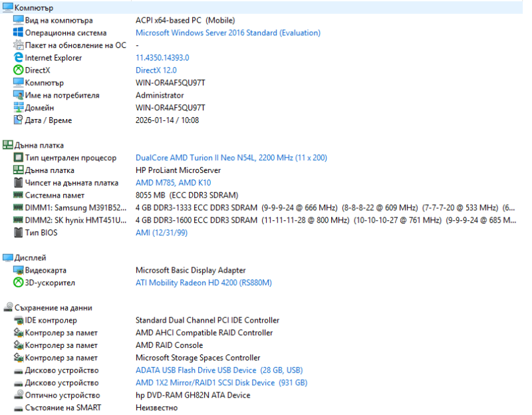Click the DirectX Xbox-style icon
The width and height of the screenshot is (532, 415).
tap(18, 70)
